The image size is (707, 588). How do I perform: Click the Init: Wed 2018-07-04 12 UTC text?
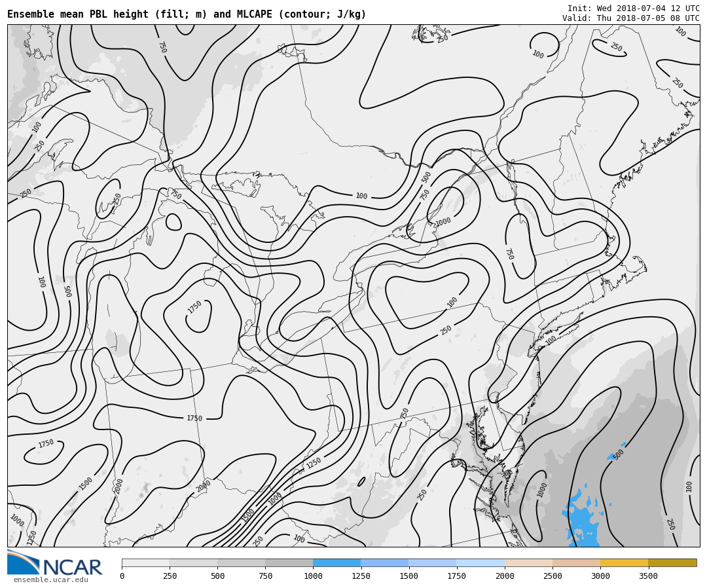pyautogui.click(x=634, y=8)
